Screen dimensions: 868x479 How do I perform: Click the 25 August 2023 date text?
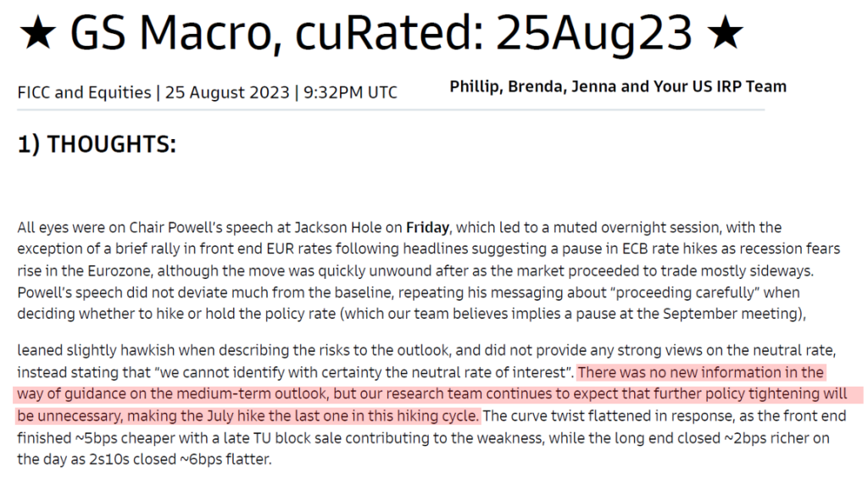tap(227, 92)
